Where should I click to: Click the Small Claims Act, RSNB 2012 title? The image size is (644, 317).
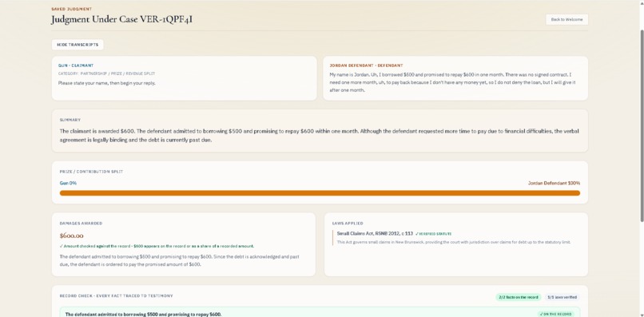[x=375, y=233]
